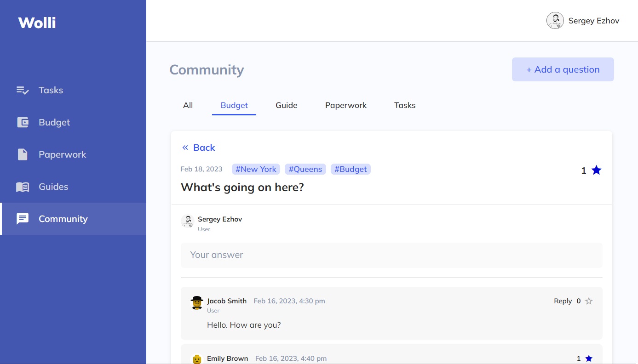This screenshot has width=638, height=364.
Task: Click Sergey Ezhov's small avatar above the answer field
Action: pyautogui.click(x=187, y=221)
